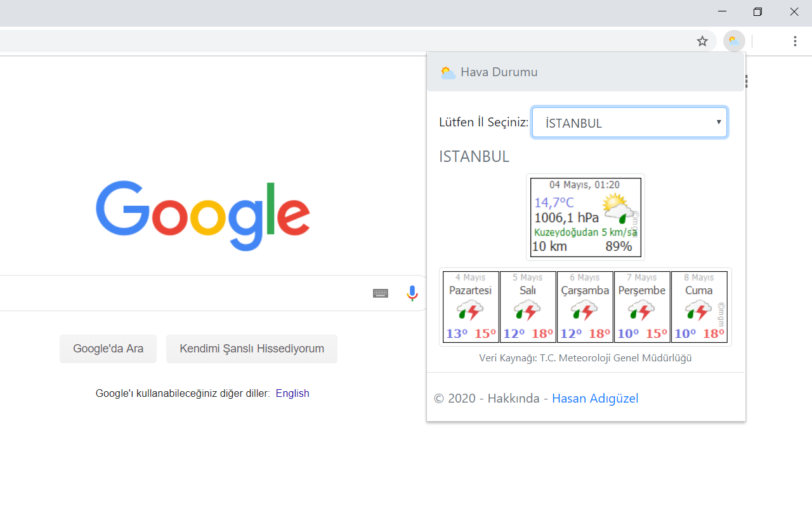Click the 89% humidity value
This screenshot has width=812, height=508.
click(619, 246)
